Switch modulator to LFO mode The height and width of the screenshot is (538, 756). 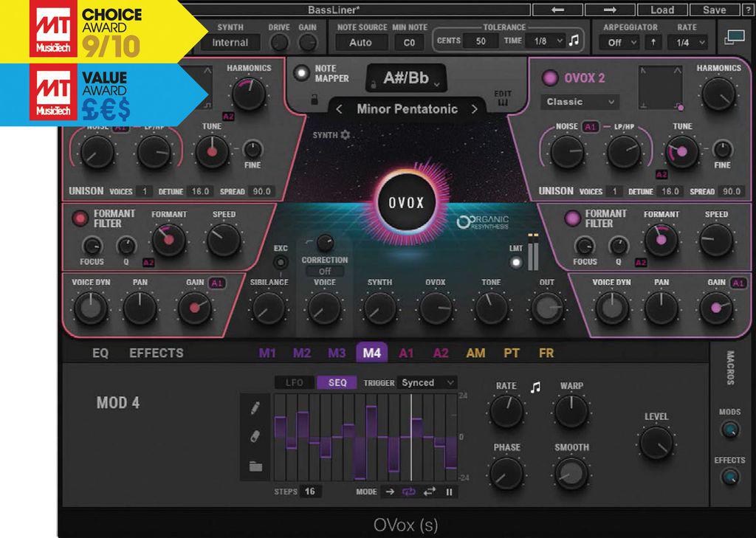point(294,383)
